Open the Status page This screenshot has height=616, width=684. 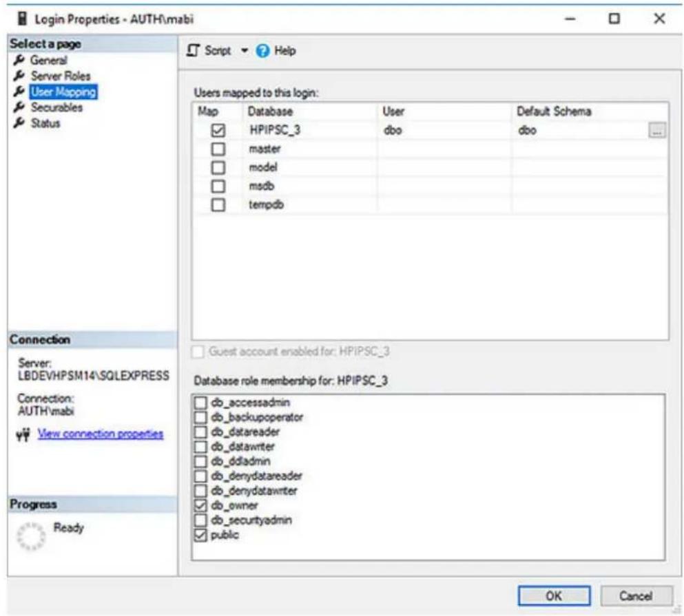[45, 123]
